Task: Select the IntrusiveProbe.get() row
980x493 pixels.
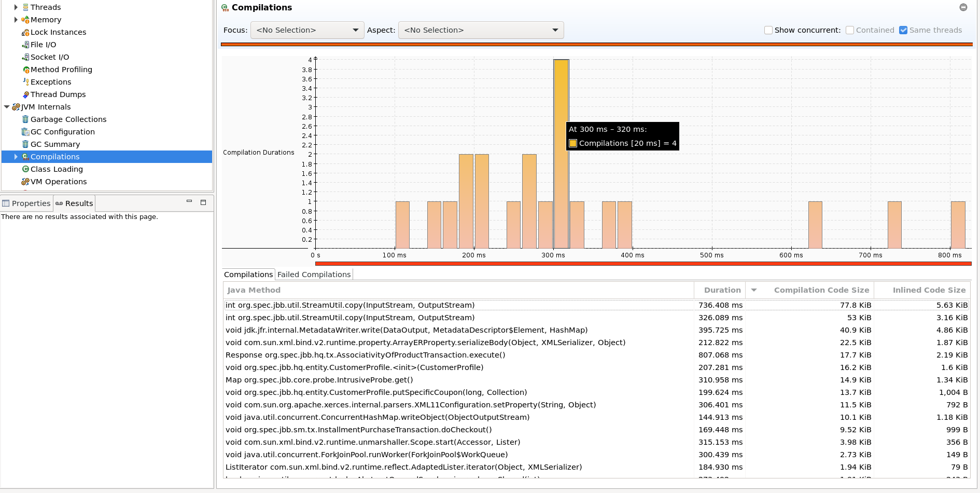Action: [x=596, y=380]
